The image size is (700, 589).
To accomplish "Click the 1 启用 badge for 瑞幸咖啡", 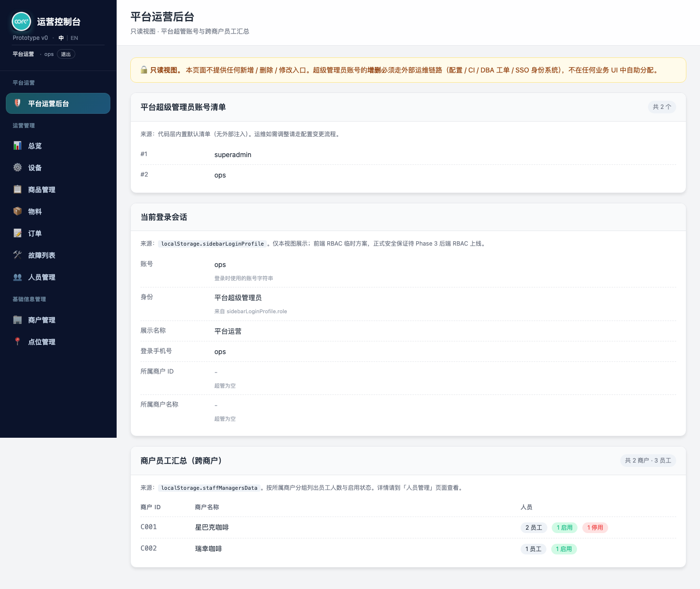I will point(564,549).
